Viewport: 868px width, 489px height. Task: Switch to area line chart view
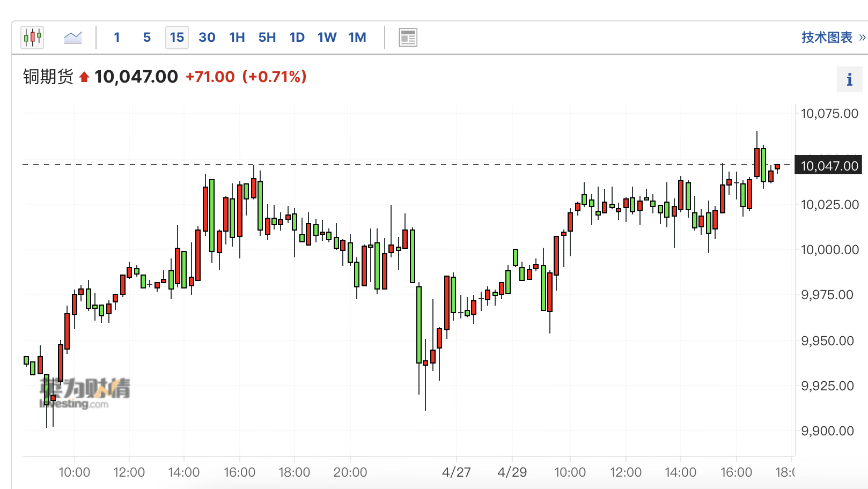tap(72, 38)
